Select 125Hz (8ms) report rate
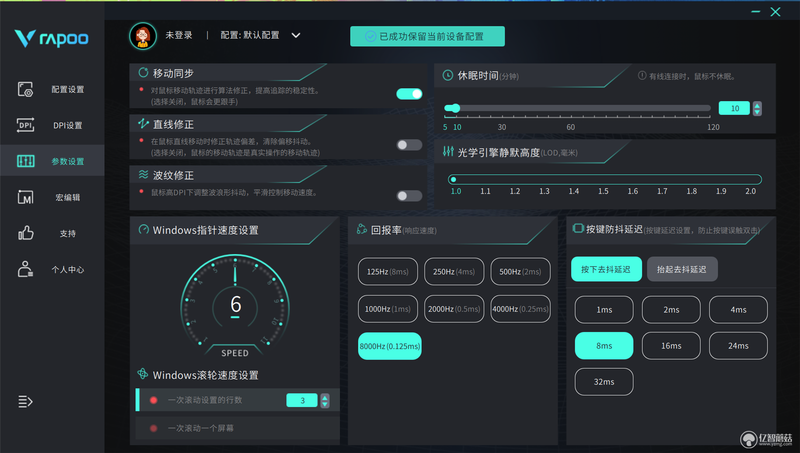Viewport: 800px width, 453px height. pos(388,271)
